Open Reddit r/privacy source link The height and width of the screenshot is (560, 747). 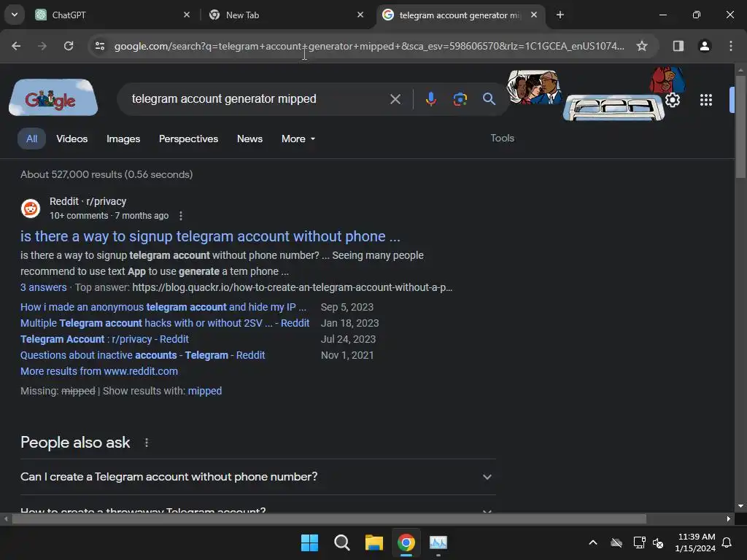(x=88, y=201)
